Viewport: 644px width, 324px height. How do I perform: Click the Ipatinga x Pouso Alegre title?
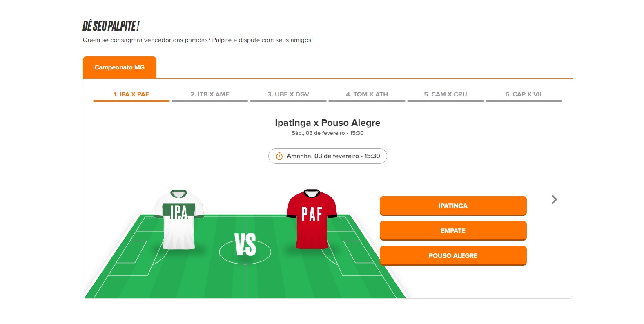pos(328,123)
